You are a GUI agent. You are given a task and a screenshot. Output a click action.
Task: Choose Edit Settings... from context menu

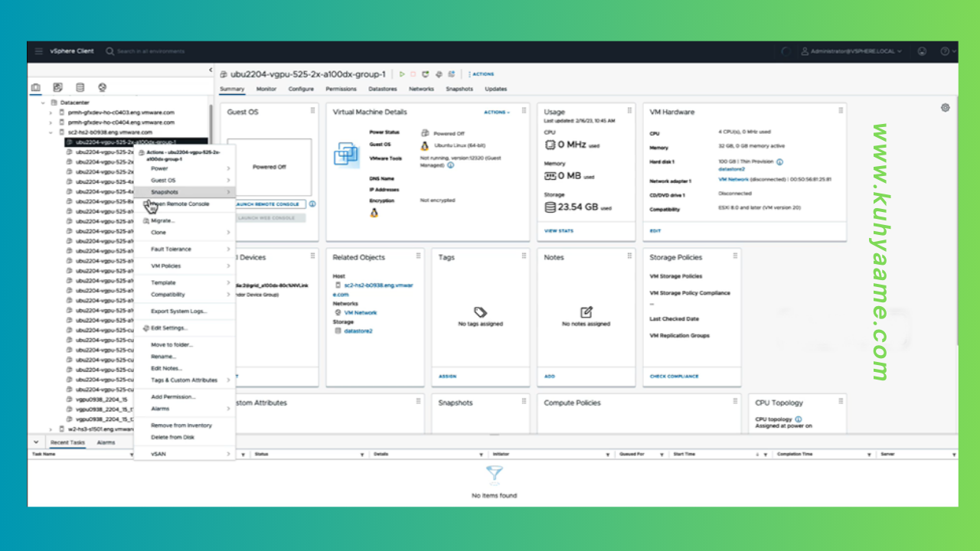coord(185,328)
